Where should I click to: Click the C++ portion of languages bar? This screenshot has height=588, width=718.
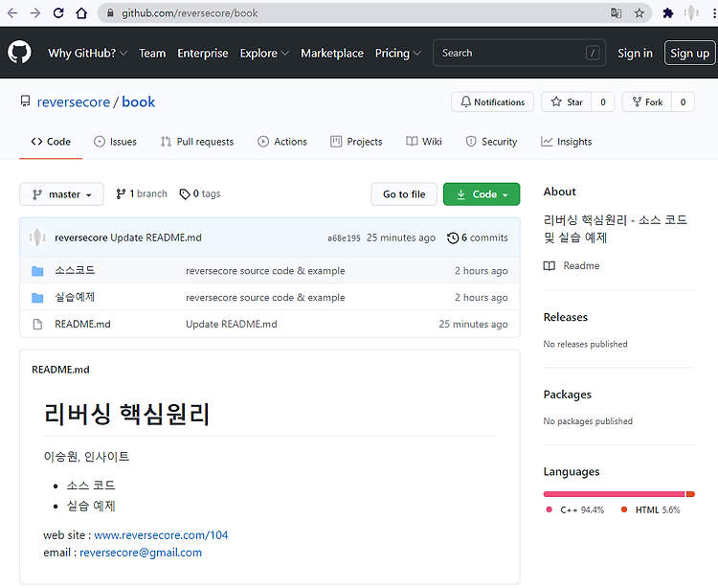[614, 494]
